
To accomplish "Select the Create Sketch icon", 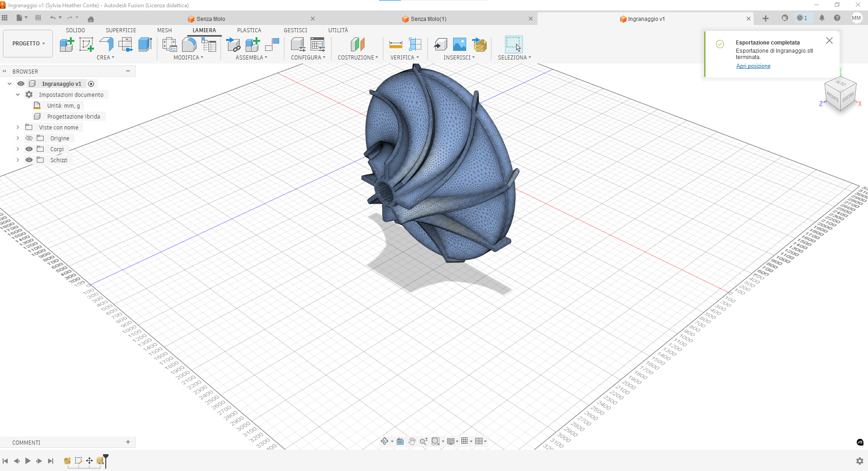I will pyautogui.click(x=86, y=45).
